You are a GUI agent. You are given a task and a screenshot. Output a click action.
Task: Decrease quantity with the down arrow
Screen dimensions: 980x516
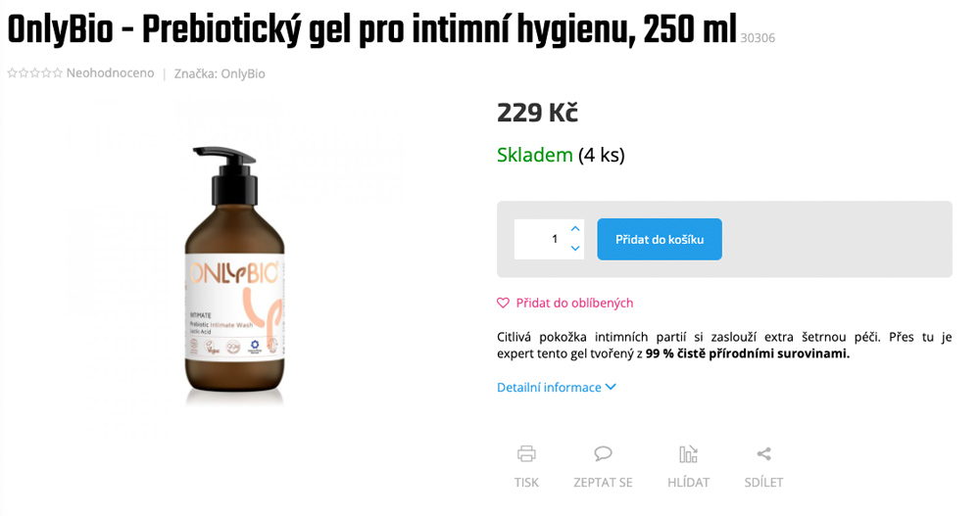pyautogui.click(x=575, y=248)
